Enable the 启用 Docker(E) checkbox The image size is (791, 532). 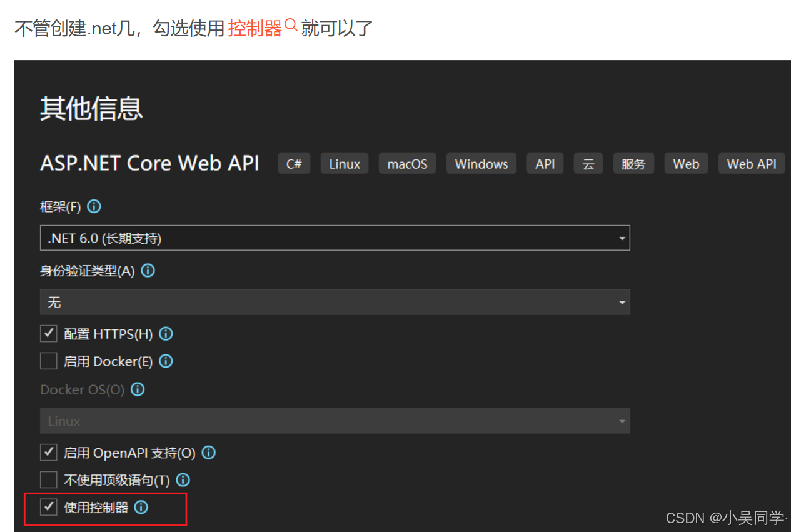[49, 361]
